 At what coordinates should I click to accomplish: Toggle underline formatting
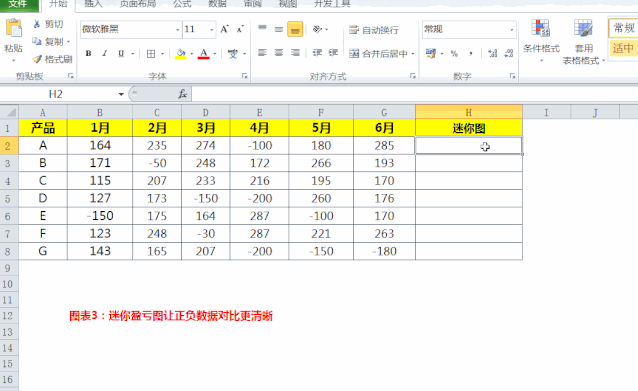(x=121, y=53)
